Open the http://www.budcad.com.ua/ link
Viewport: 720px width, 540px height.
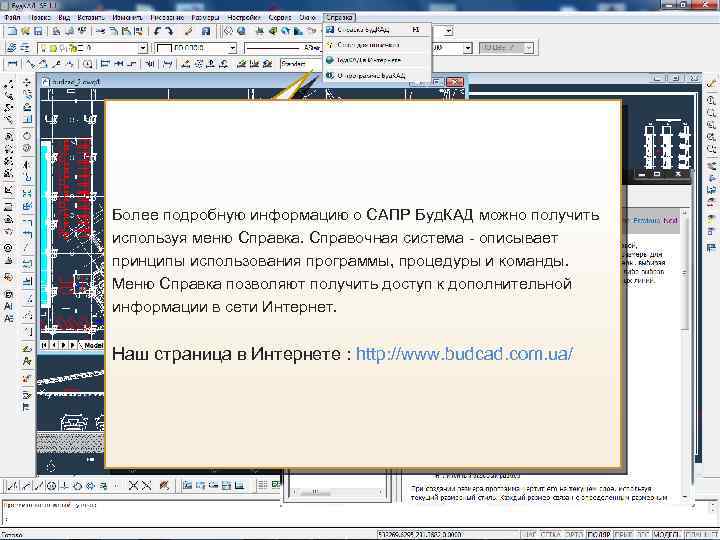pos(464,354)
